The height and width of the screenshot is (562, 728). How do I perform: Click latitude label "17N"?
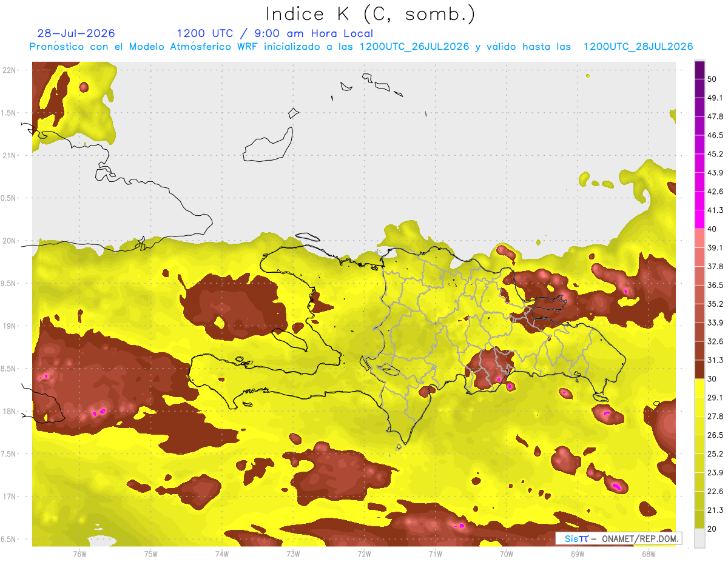(x=10, y=497)
